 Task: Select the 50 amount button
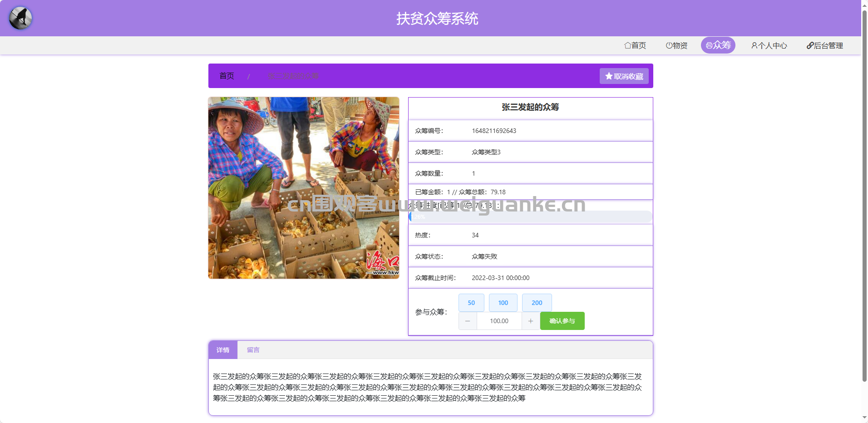click(x=471, y=303)
